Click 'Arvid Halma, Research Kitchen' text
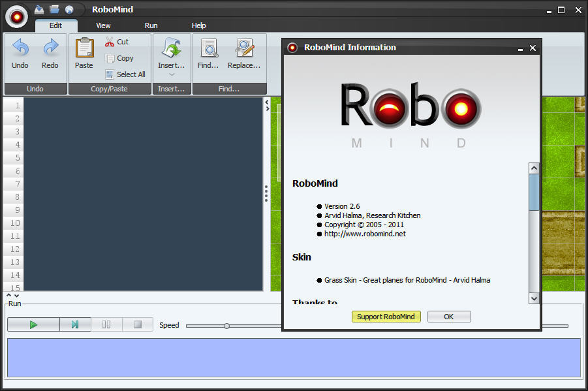588x391 pixels. [x=373, y=215]
